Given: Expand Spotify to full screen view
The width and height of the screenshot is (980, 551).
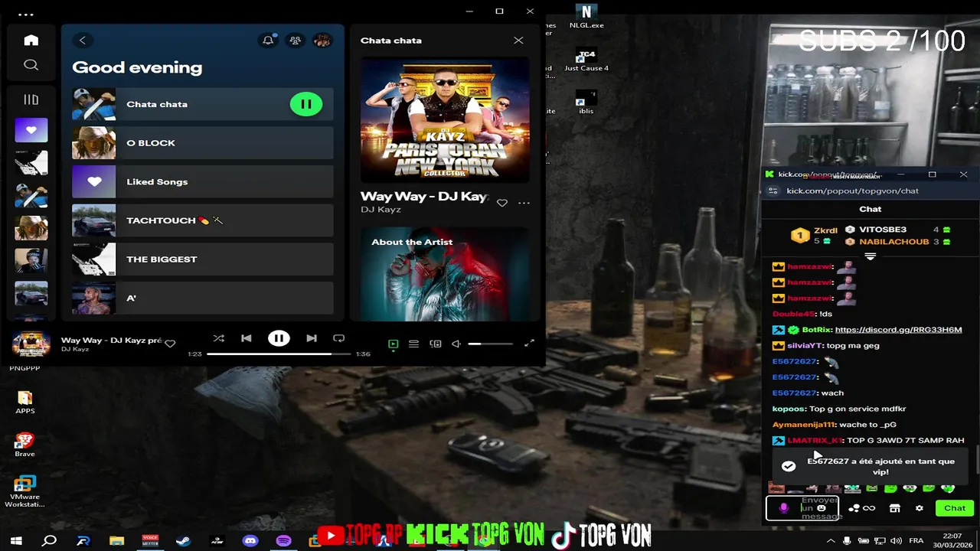Looking at the screenshot, I should 529,344.
